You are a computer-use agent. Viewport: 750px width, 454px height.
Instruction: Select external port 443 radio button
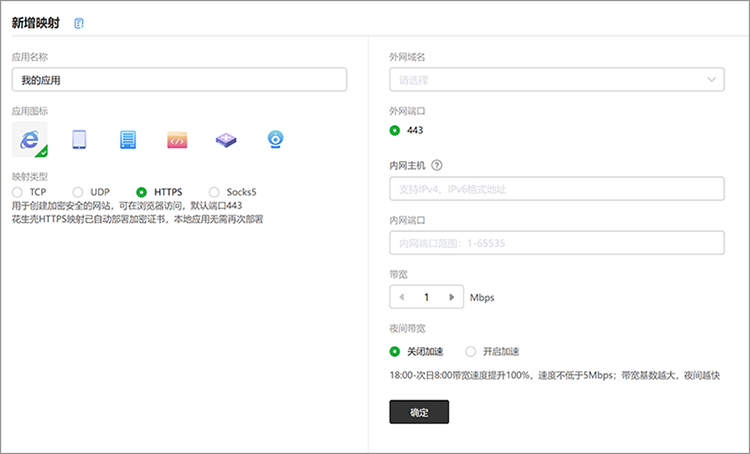(x=395, y=130)
